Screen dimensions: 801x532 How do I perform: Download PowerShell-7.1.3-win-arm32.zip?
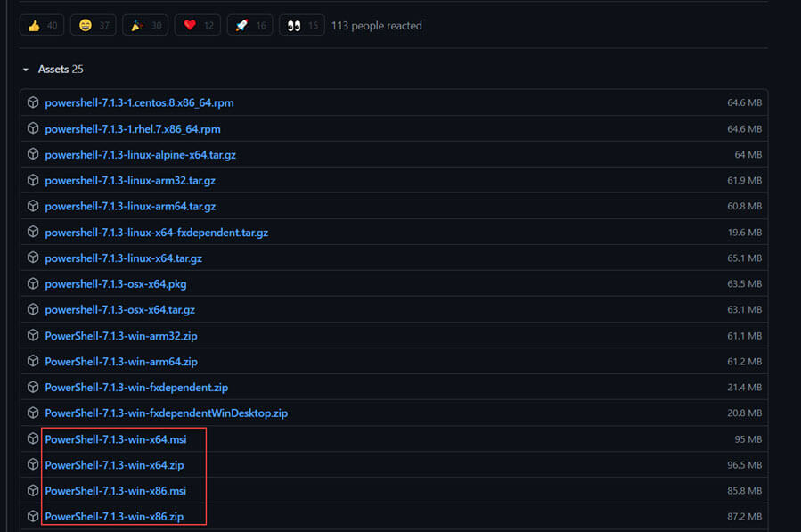(121, 336)
